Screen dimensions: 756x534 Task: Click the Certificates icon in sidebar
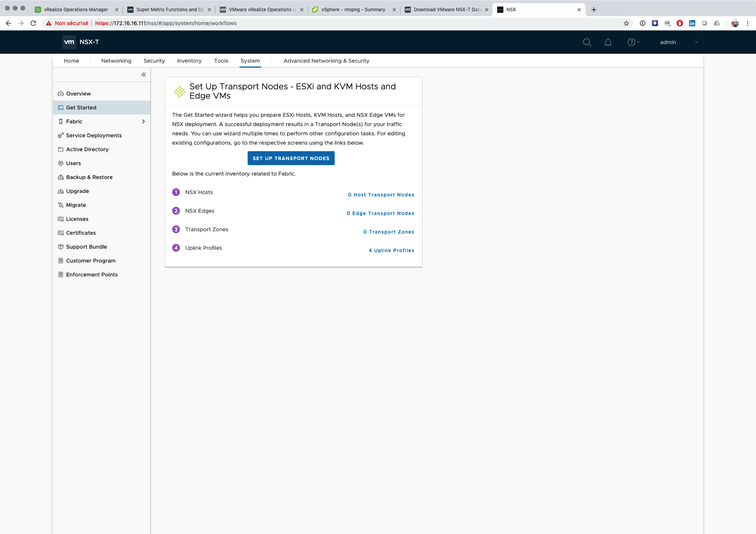pyautogui.click(x=61, y=233)
